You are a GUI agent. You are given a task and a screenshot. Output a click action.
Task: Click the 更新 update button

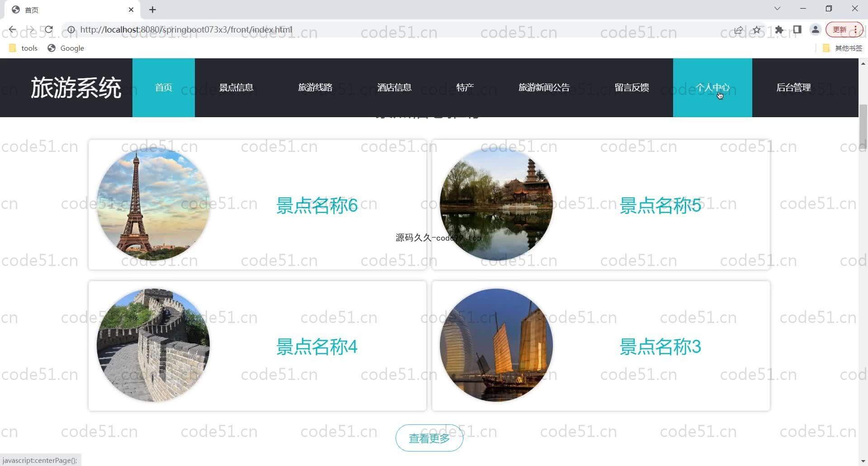pos(844,30)
